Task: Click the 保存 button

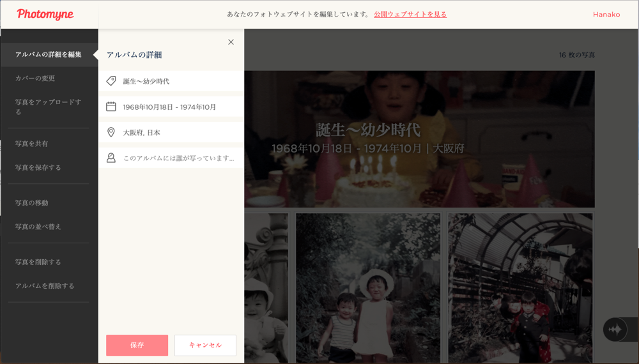Action: 137,345
